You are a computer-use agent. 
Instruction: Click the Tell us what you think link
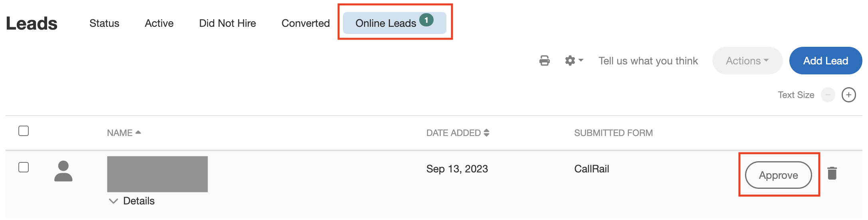point(648,61)
